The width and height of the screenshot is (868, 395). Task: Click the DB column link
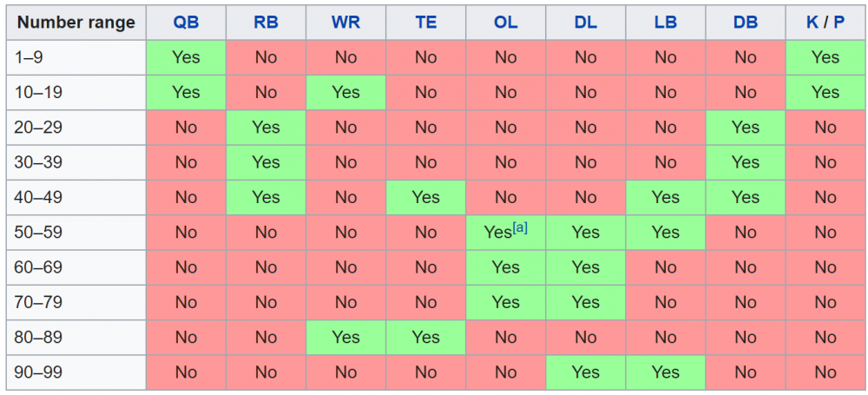(745, 23)
